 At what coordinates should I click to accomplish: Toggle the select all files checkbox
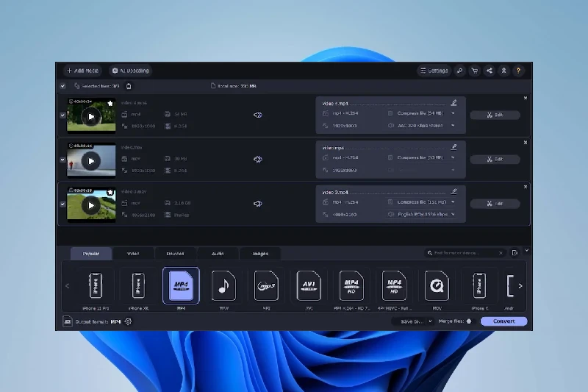62,86
